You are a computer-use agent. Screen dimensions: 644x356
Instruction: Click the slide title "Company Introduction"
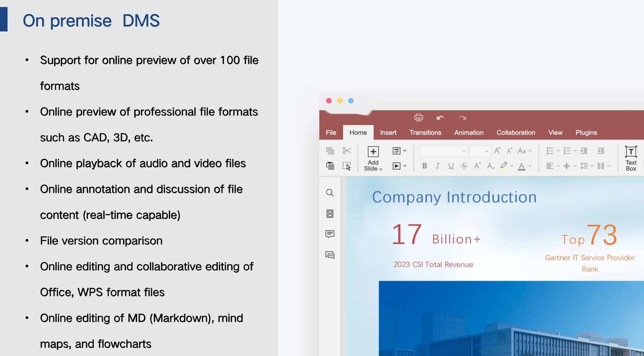point(454,197)
